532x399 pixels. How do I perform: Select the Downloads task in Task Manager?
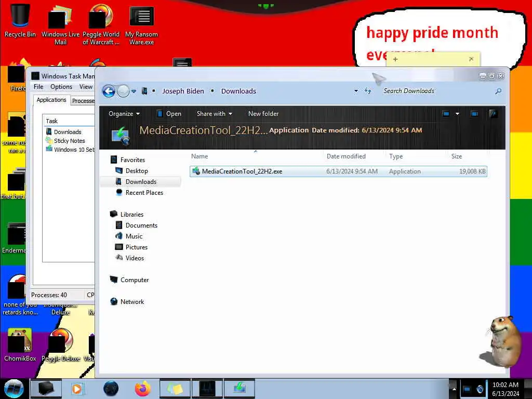pyautogui.click(x=64, y=131)
